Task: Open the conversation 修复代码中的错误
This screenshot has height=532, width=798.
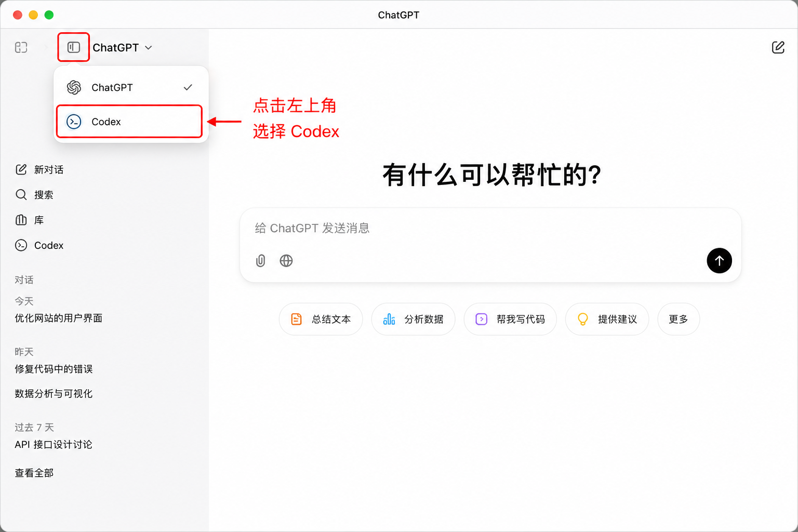Action: tap(54, 369)
